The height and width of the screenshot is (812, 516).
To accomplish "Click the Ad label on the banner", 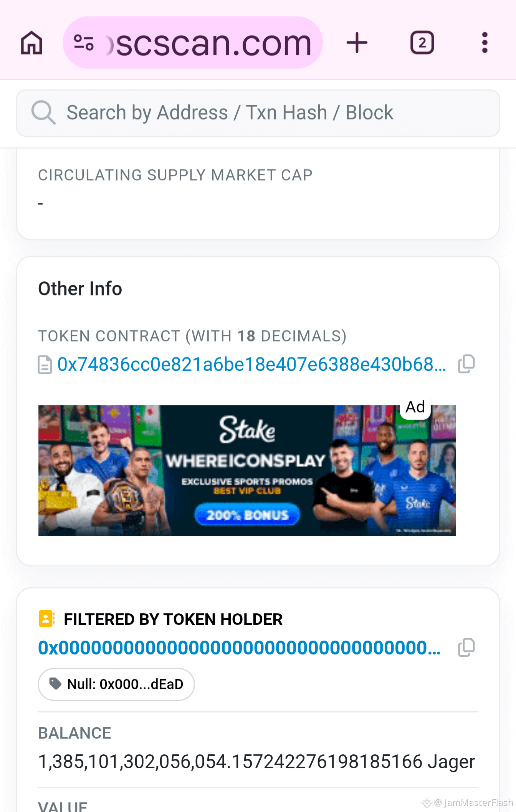I will click(415, 407).
